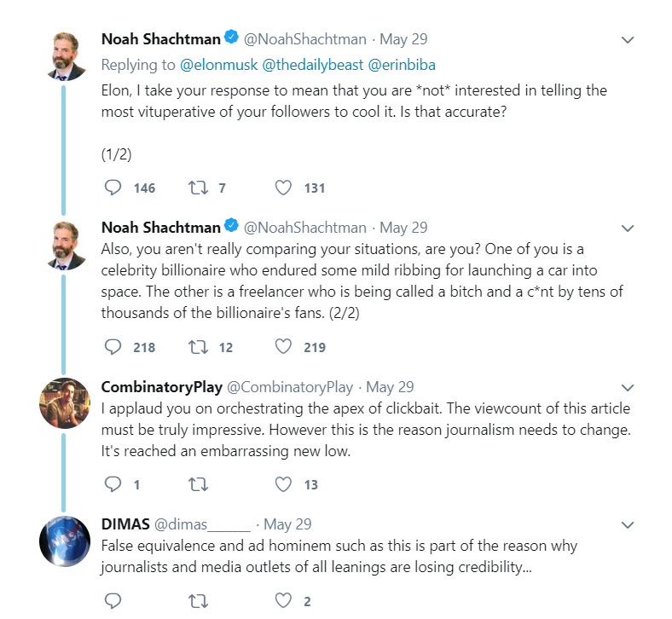Click DIMAS's NASA profile picture
This screenshot has width=672, height=619.
(x=65, y=541)
